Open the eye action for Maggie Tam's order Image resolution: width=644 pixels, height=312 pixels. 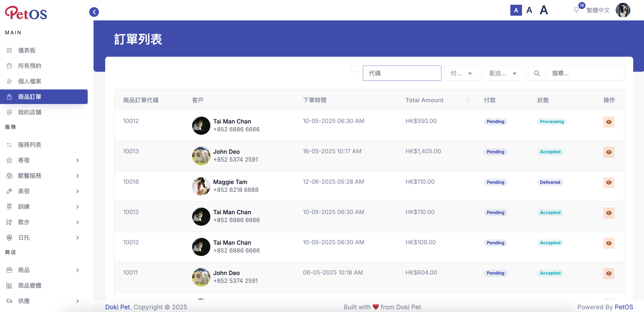click(609, 183)
